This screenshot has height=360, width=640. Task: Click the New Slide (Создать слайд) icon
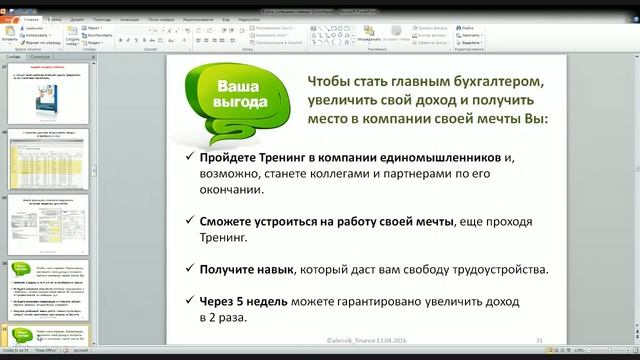[72, 31]
